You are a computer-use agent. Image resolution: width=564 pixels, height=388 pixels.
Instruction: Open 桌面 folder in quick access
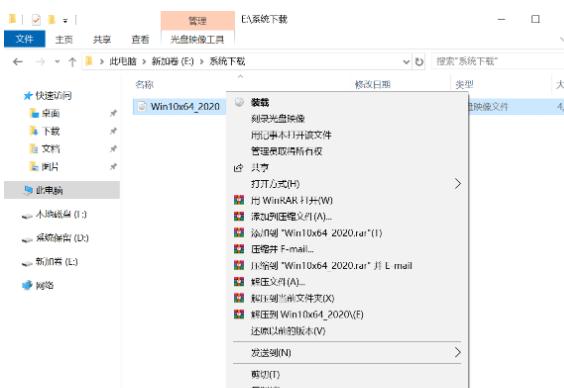(x=51, y=113)
